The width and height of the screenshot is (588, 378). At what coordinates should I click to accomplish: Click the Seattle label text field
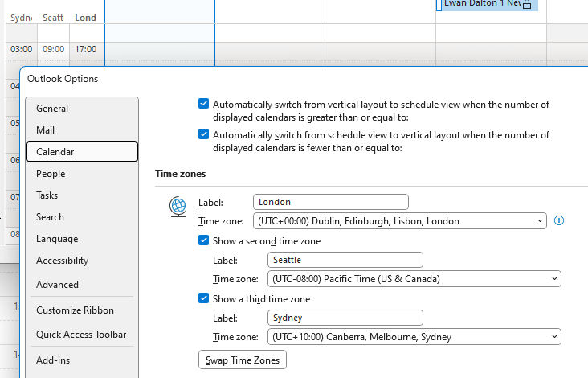345,260
